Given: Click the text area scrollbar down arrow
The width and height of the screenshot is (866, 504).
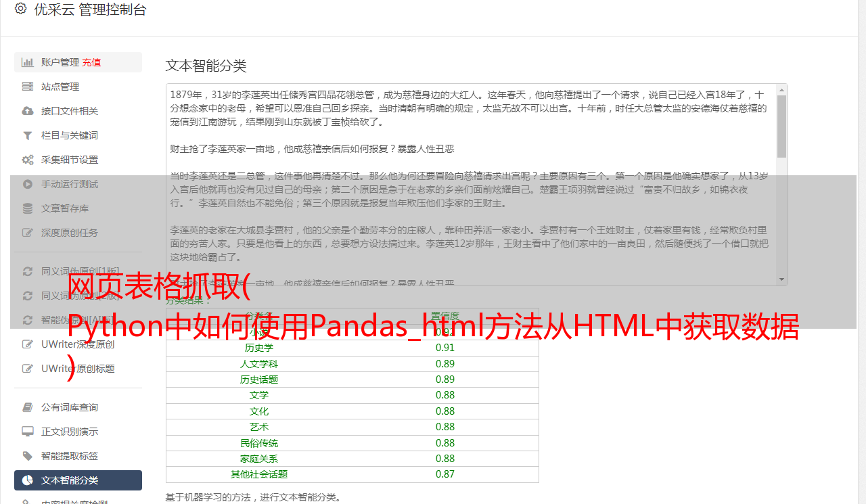Looking at the screenshot, I should [781, 279].
